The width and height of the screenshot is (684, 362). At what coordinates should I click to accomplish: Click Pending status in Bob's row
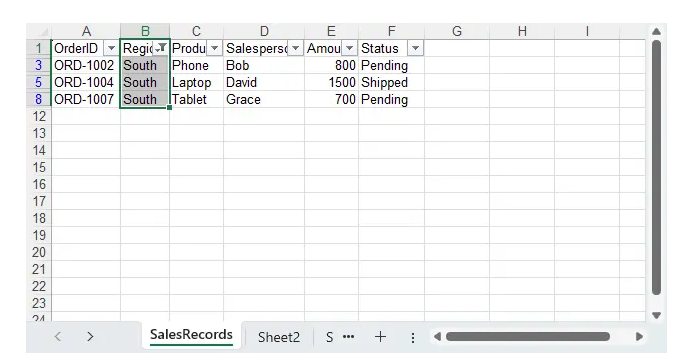click(x=391, y=65)
